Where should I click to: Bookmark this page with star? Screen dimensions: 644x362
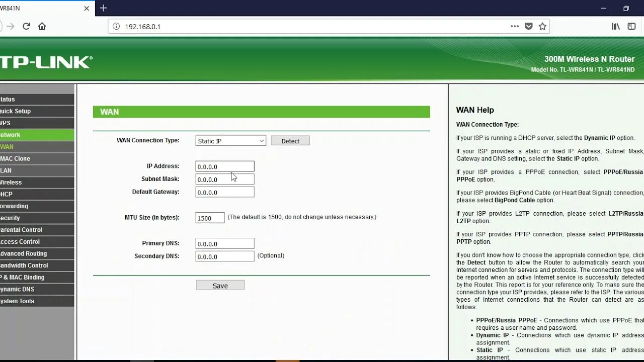tap(542, 26)
